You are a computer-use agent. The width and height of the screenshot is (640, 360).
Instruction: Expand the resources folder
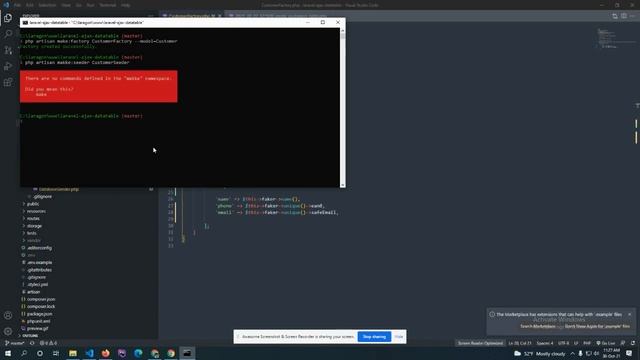pos(36,211)
